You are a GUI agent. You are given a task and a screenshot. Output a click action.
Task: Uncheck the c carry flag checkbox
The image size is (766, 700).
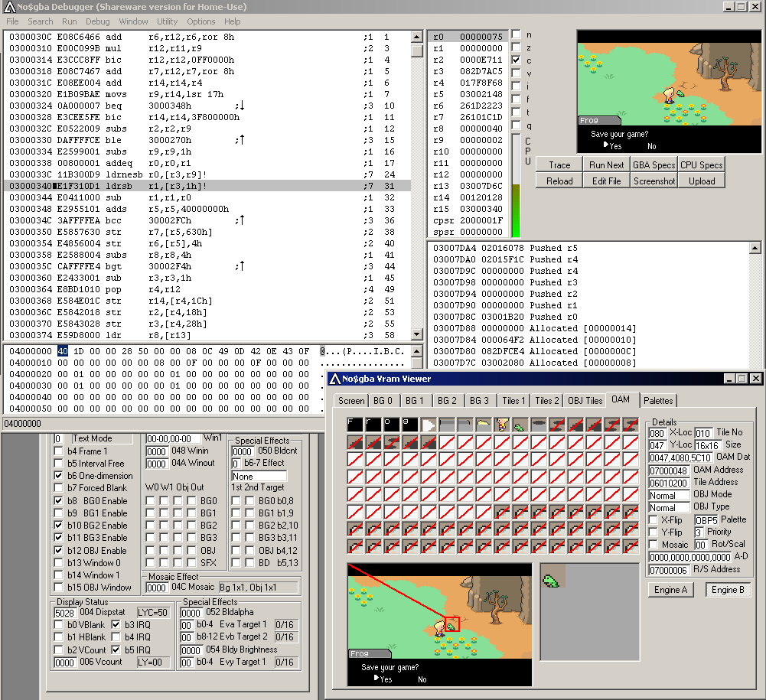click(x=516, y=60)
